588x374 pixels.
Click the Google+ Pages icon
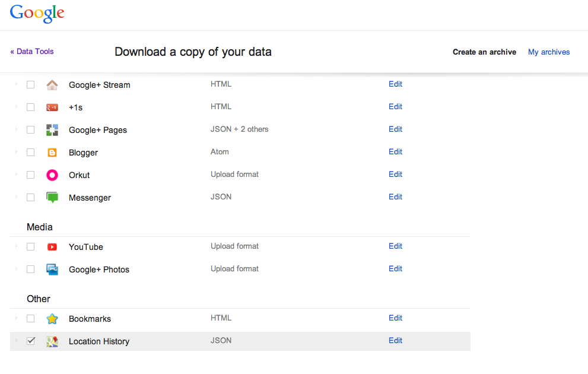[52, 130]
